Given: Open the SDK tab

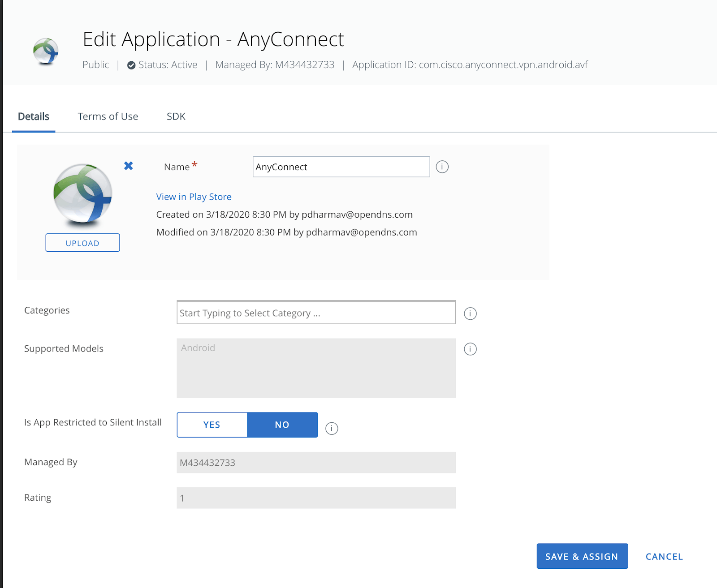Looking at the screenshot, I should [175, 116].
